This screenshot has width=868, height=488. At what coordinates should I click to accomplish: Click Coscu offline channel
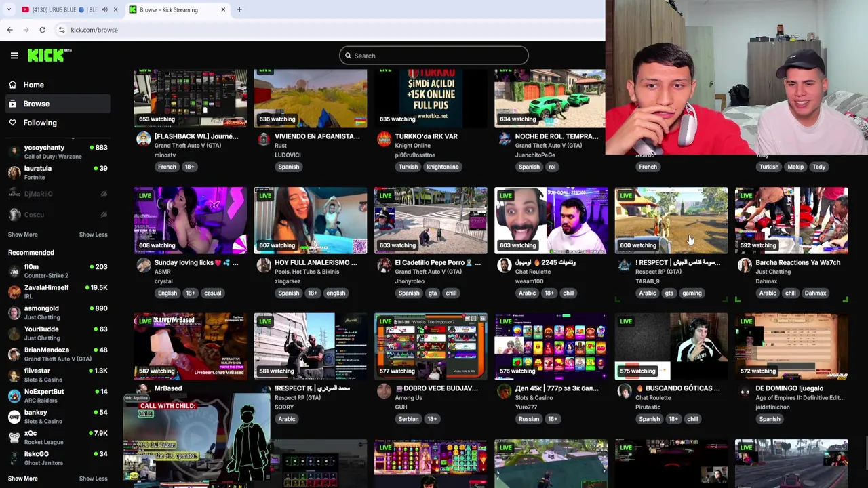click(x=58, y=215)
